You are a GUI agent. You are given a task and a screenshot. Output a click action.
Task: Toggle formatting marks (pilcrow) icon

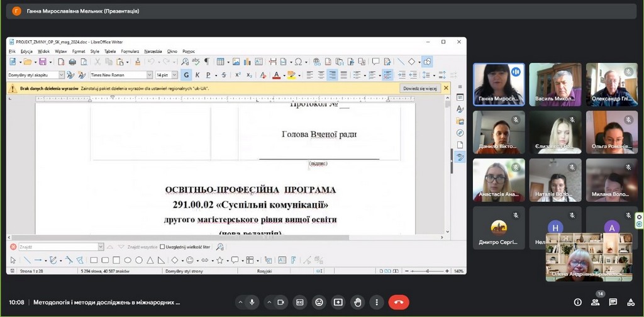[x=206, y=62]
